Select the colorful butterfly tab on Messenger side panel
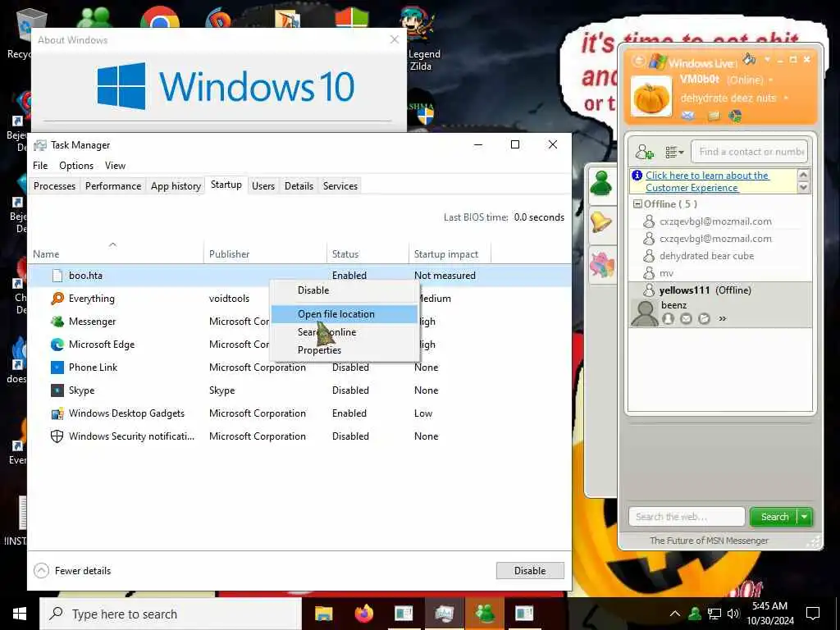 click(601, 264)
